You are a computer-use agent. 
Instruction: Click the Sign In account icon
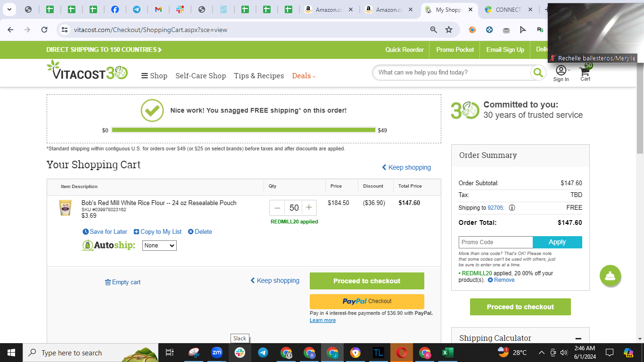click(561, 73)
